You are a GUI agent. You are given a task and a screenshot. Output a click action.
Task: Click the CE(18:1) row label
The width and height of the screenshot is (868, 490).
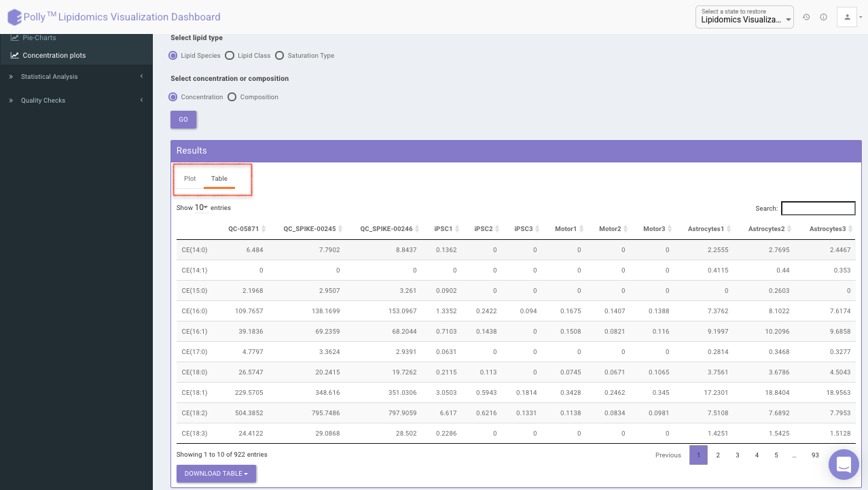[194, 393]
